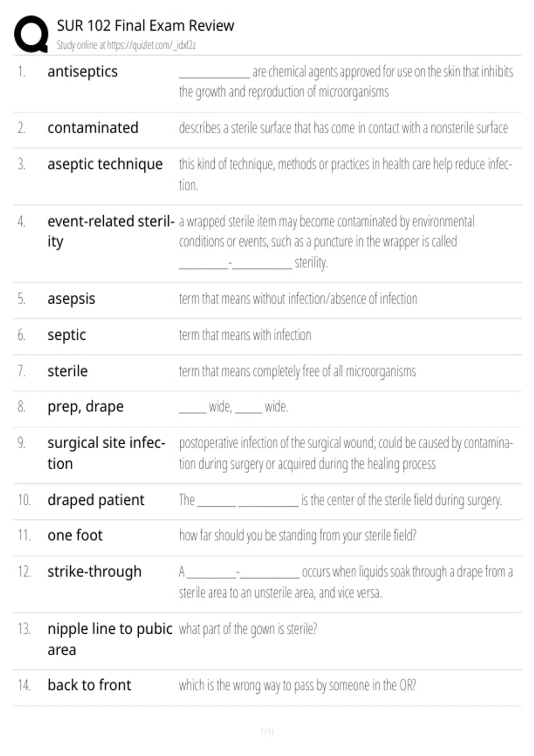The height and width of the screenshot is (756, 534).
Task: Click the 'surgical site infection' term
Action: 106,453
